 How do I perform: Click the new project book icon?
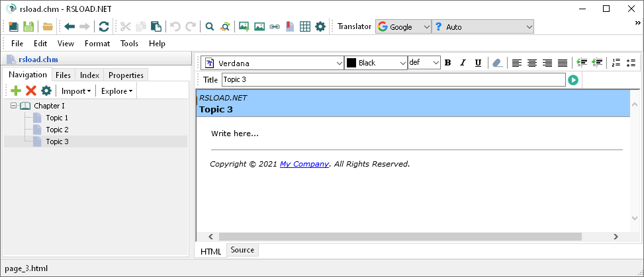pyautogui.click(x=13, y=26)
